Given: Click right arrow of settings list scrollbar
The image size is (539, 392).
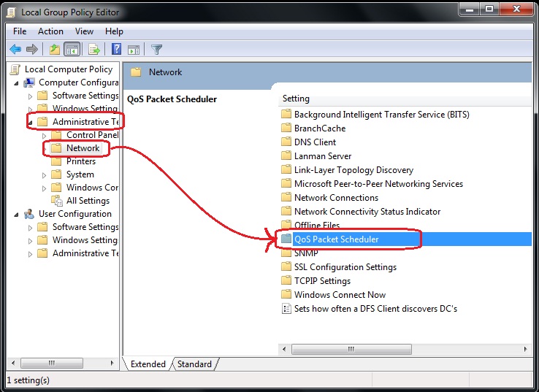Looking at the screenshot, I should pyautogui.click(x=525, y=349).
